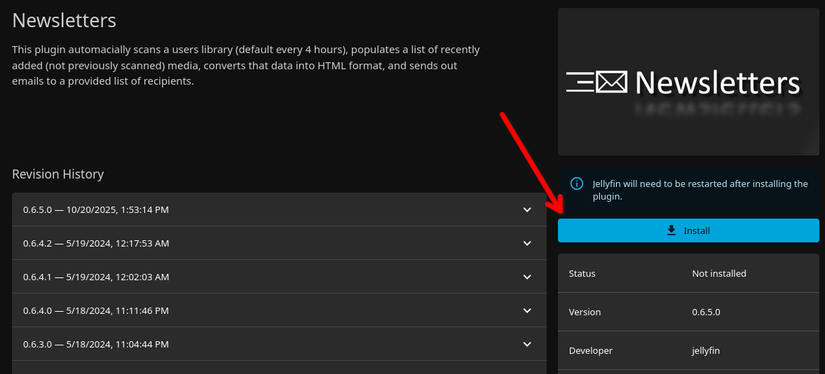
Task: Click the envelope logo in the banner
Action: 597,83
